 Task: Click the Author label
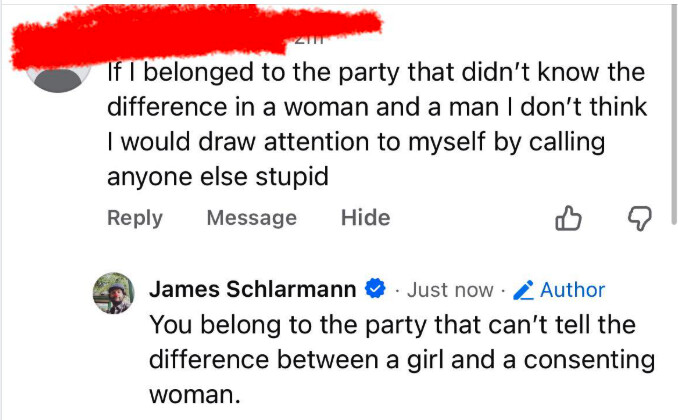(x=572, y=290)
